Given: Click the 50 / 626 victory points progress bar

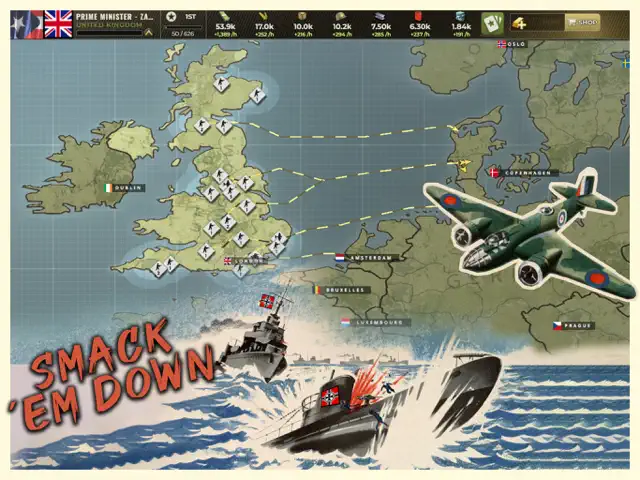Looking at the screenshot, I should tap(183, 27).
